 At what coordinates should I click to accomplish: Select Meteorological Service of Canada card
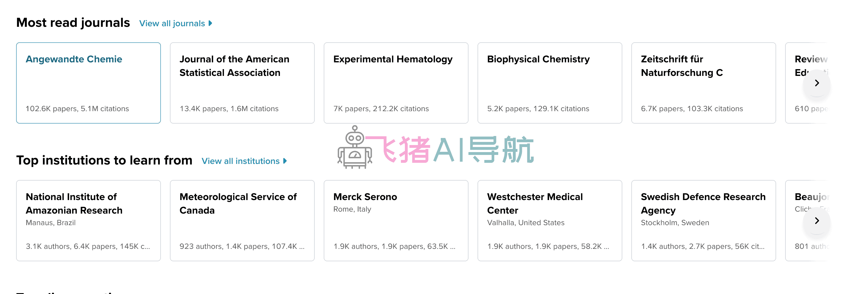242,220
